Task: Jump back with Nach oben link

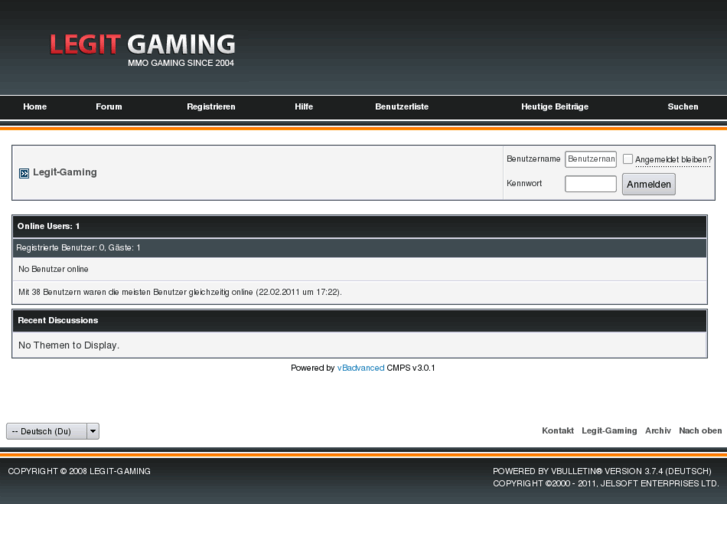Action: pyautogui.click(x=700, y=430)
